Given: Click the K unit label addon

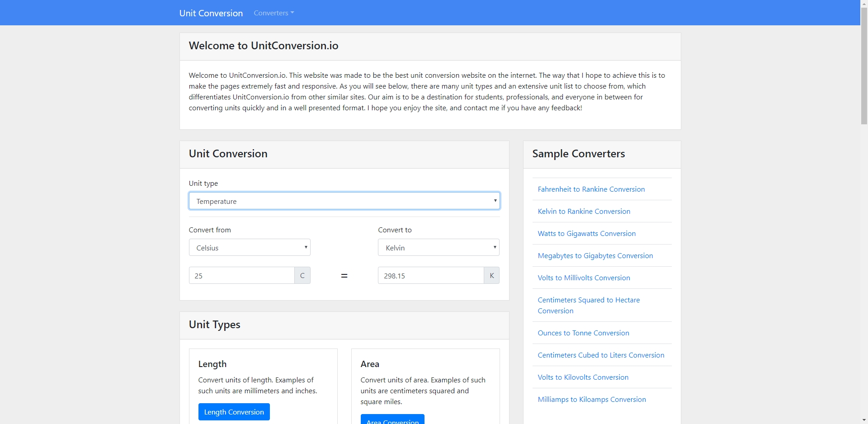Looking at the screenshot, I should click(x=492, y=276).
